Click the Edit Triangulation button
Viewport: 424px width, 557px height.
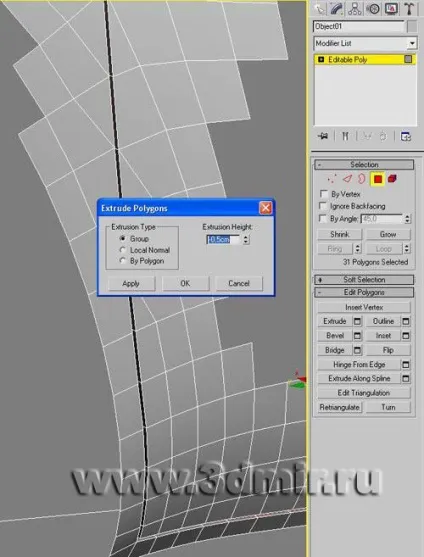pos(364,393)
